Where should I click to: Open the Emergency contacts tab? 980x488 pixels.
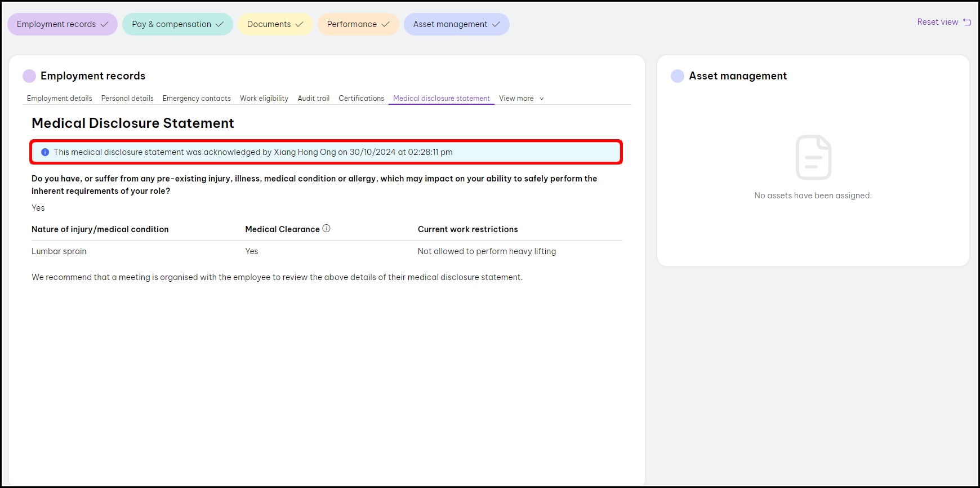pyautogui.click(x=197, y=99)
